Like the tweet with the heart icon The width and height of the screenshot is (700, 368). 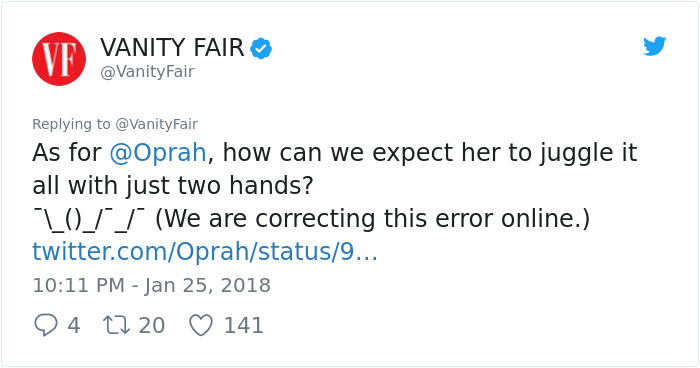click(x=201, y=325)
